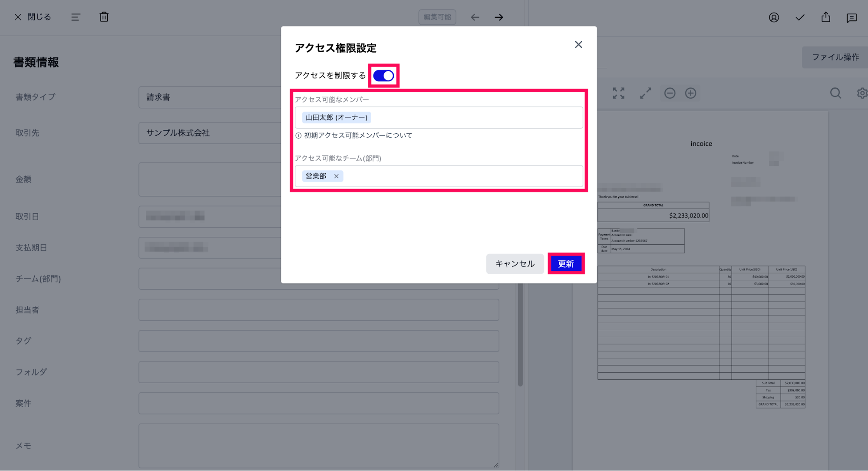This screenshot has width=868, height=471.
Task: Click the fit-to-screen viewer icon
Action: pos(618,93)
